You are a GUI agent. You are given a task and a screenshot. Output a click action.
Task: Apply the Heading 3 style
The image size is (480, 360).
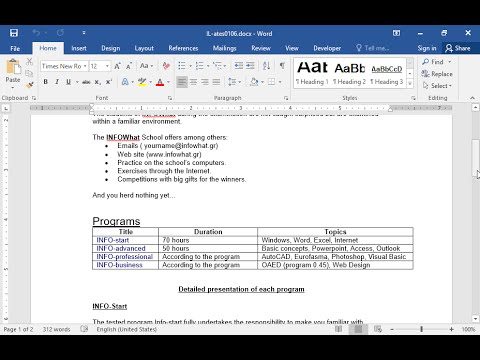pyautogui.click(x=387, y=73)
